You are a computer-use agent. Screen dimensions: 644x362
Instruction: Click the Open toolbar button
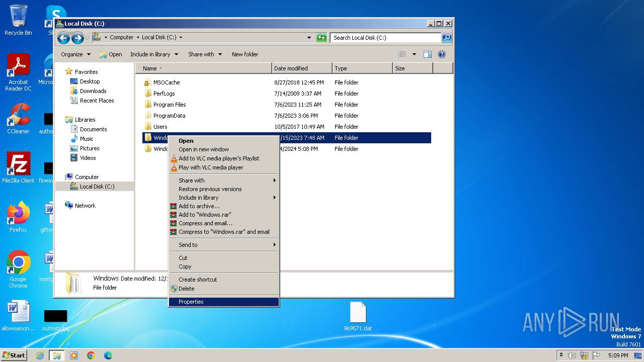click(x=110, y=54)
